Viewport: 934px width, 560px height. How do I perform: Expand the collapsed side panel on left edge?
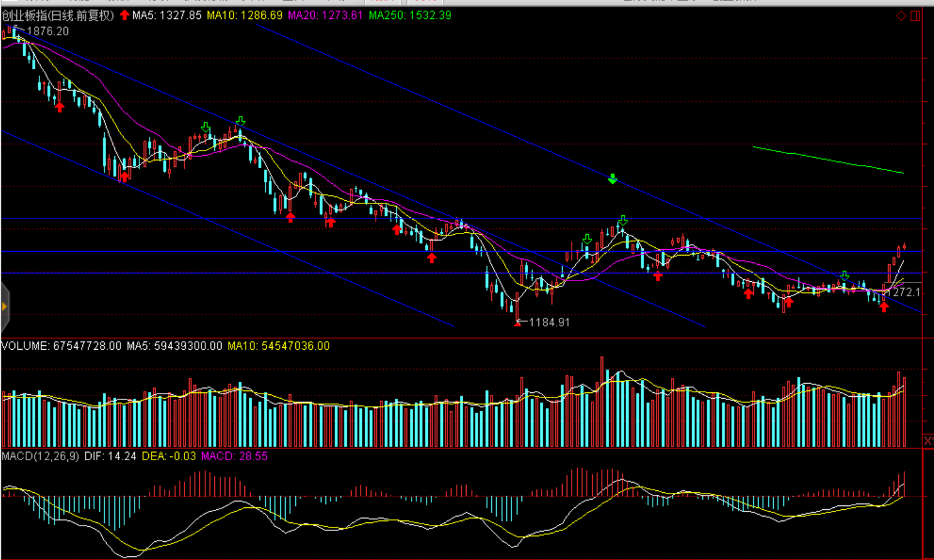(x=4, y=306)
